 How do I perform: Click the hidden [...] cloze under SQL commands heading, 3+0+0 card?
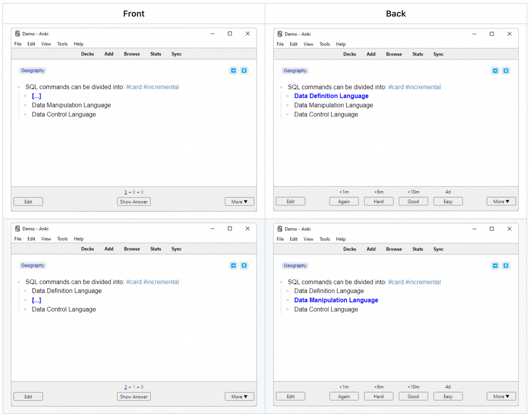pos(36,96)
